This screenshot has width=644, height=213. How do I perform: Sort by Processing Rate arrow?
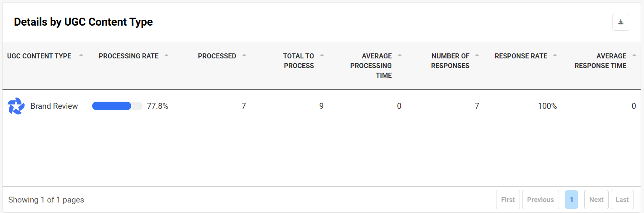[166, 55]
